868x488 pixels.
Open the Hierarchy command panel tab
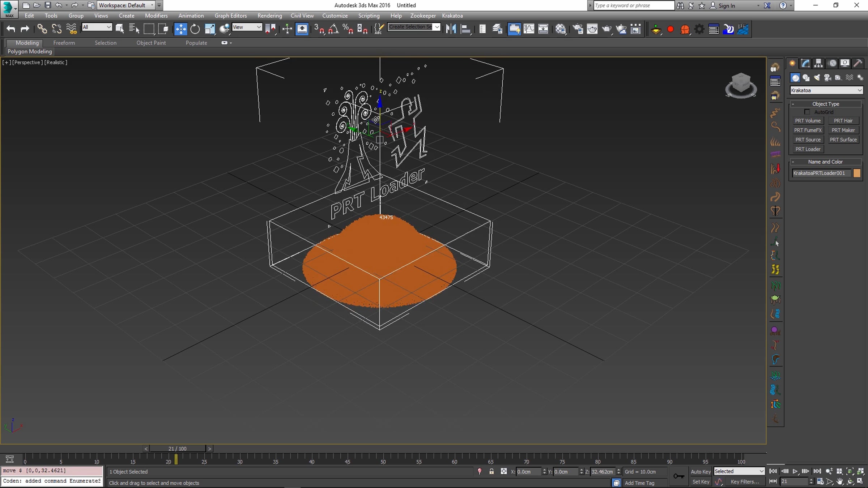(818, 63)
